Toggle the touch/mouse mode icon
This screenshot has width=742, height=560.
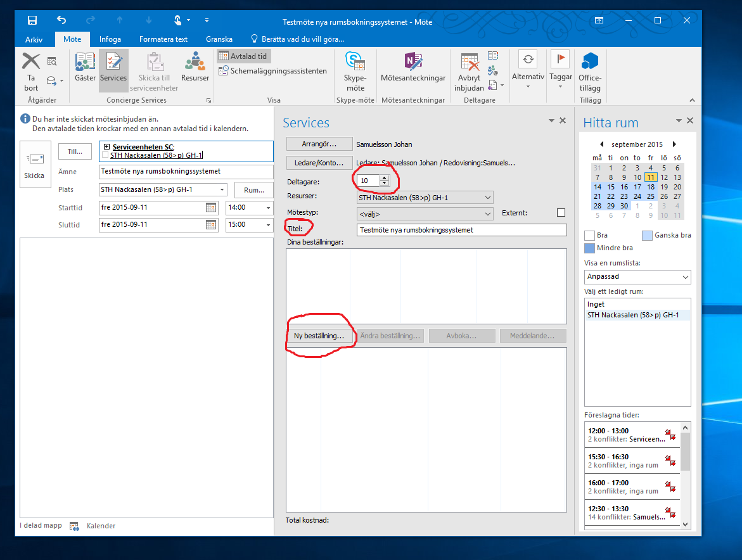click(x=177, y=20)
